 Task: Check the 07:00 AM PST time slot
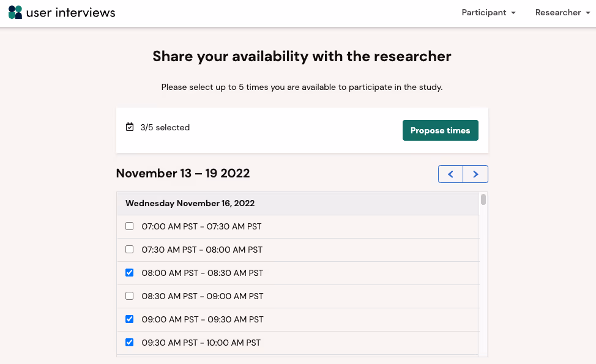click(129, 226)
